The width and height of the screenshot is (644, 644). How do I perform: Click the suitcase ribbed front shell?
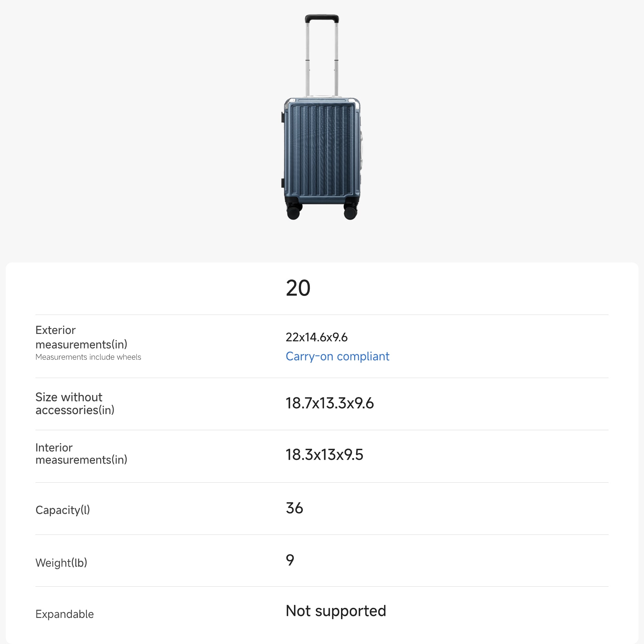[322, 150]
